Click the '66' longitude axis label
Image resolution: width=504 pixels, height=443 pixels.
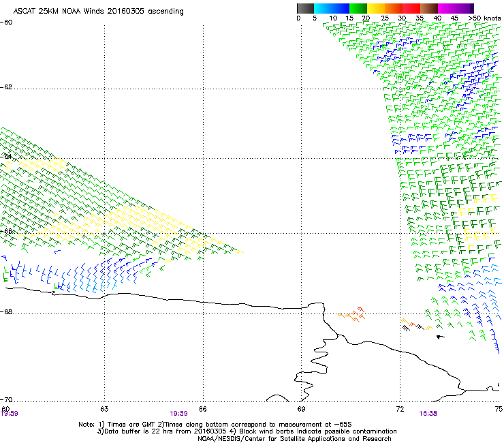pos(203,409)
